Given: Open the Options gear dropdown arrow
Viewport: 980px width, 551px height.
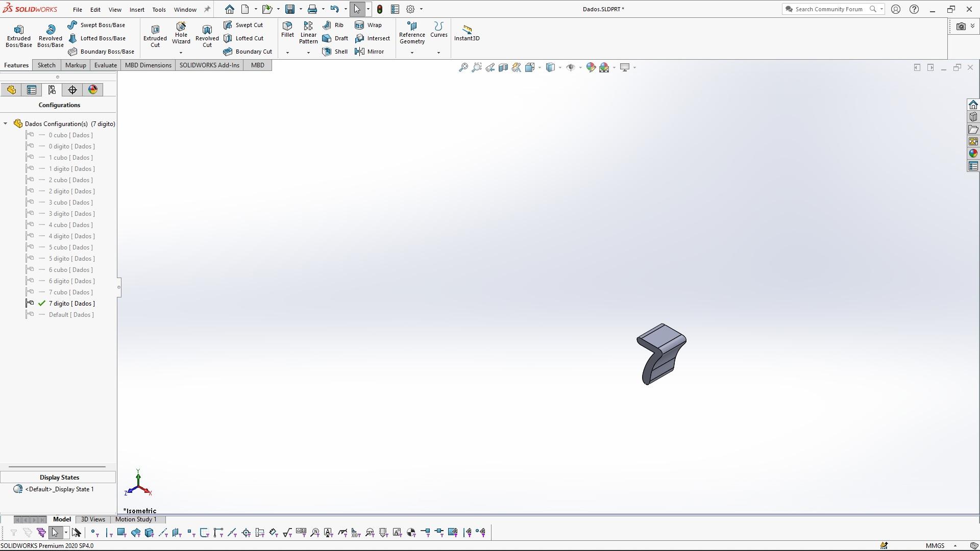Looking at the screenshot, I should click(x=421, y=9).
